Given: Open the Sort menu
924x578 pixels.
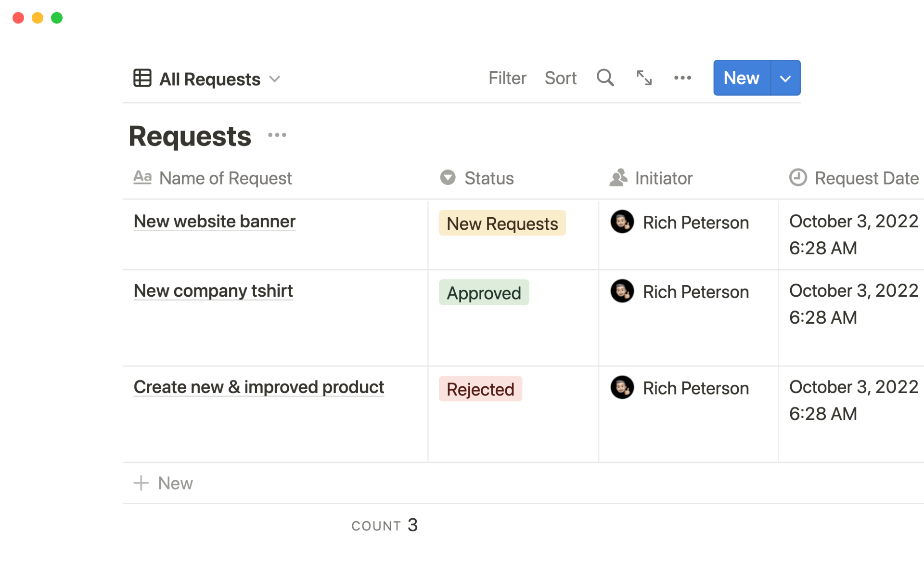Looking at the screenshot, I should coord(560,78).
